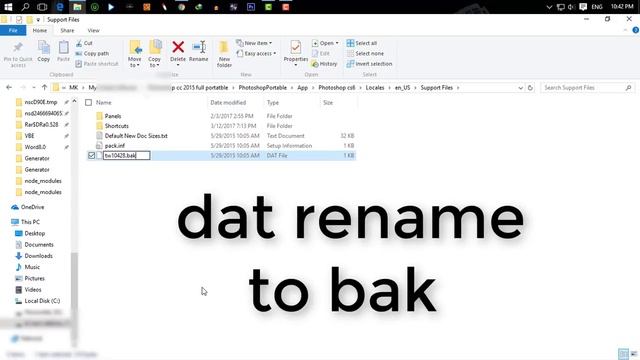Viewport: 640px width, 360px height.
Task: Open the address bar history dropdown
Action: pyautogui.click(x=520, y=88)
